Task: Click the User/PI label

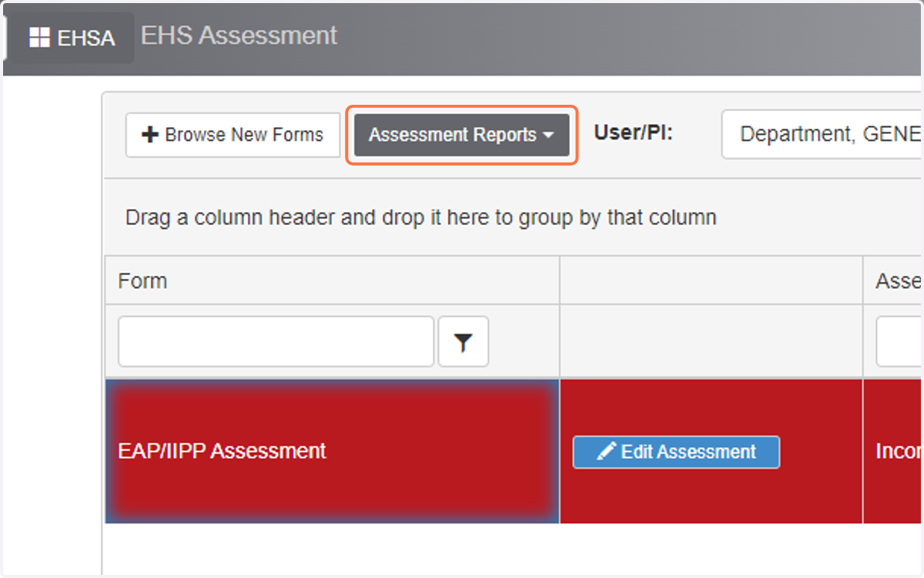Action: coord(633,133)
